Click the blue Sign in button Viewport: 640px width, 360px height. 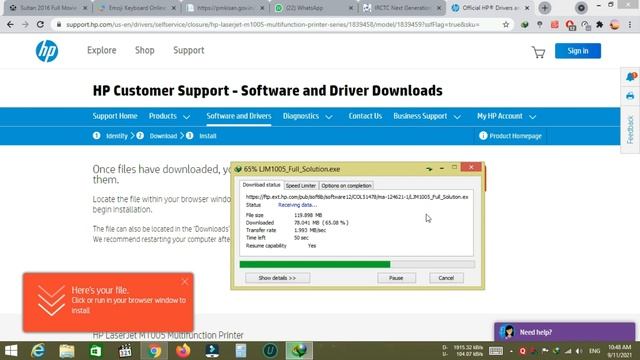point(578,51)
